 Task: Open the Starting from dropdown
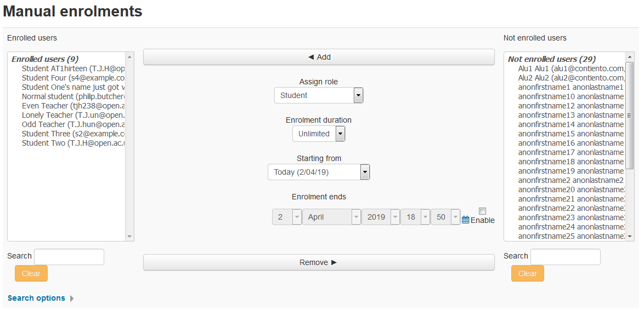point(319,172)
